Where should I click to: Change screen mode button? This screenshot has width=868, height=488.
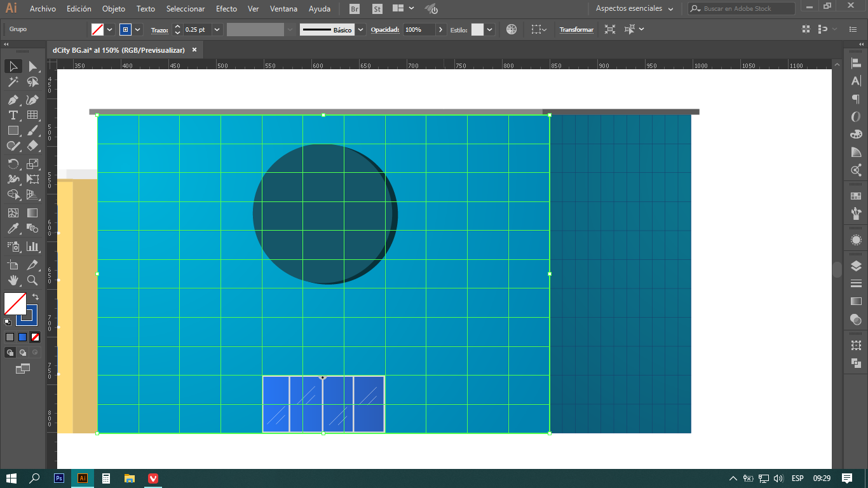(23, 368)
